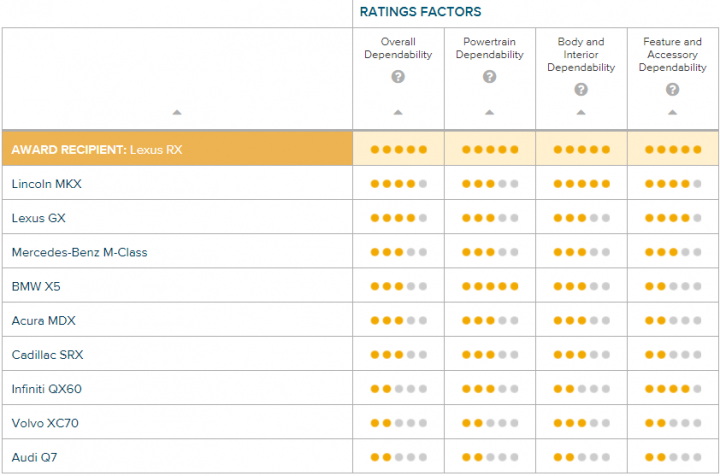This screenshot has height=476, width=720.
Task: Open Overall Dependability help question icon
Action: tap(398, 76)
